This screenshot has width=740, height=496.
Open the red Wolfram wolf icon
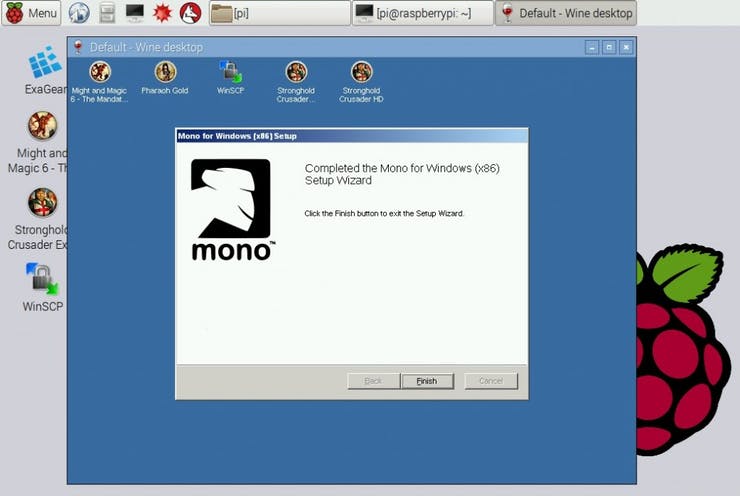[191, 13]
